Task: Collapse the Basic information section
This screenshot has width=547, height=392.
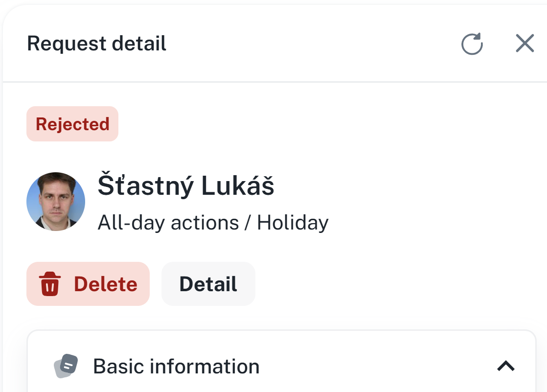Action: tap(506, 366)
